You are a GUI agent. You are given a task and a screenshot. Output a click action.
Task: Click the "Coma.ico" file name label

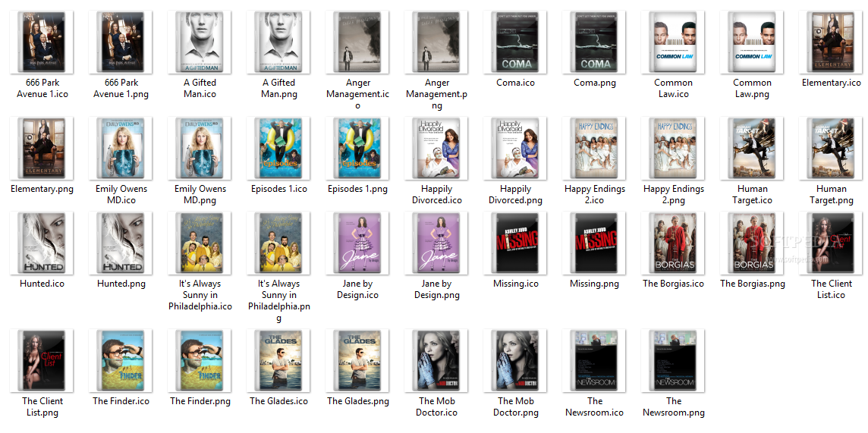pyautogui.click(x=515, y=83)
